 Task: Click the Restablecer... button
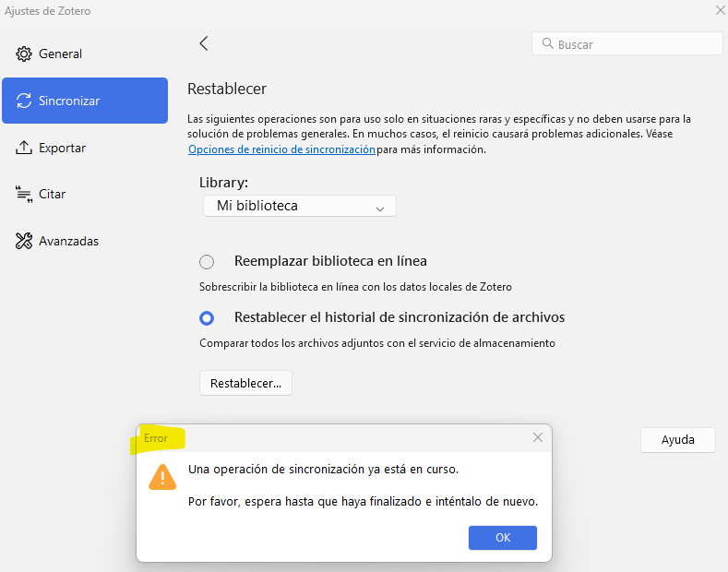pos(245,383)
